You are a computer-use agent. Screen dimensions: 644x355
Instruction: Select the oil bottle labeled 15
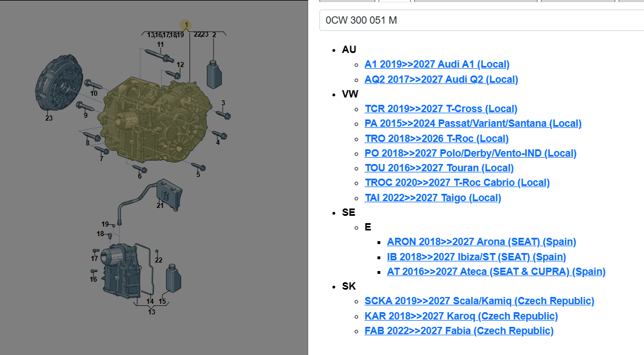click(174, 278)
